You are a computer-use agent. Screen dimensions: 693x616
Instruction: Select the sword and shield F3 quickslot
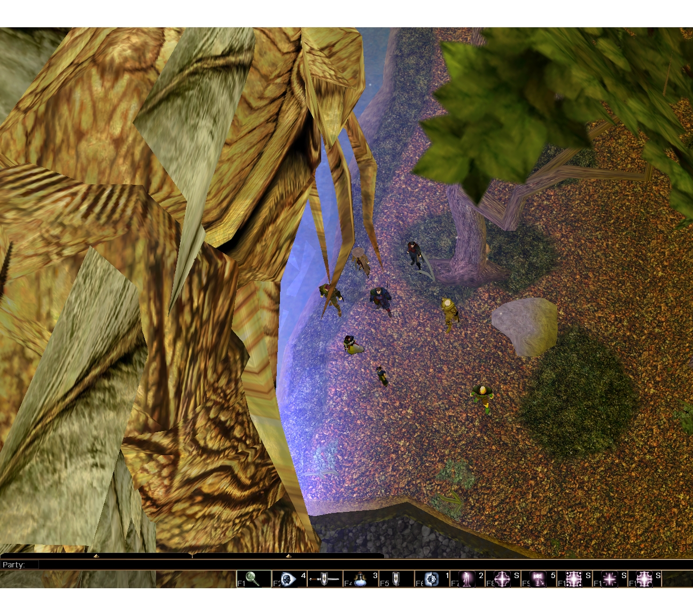(325, 579)
